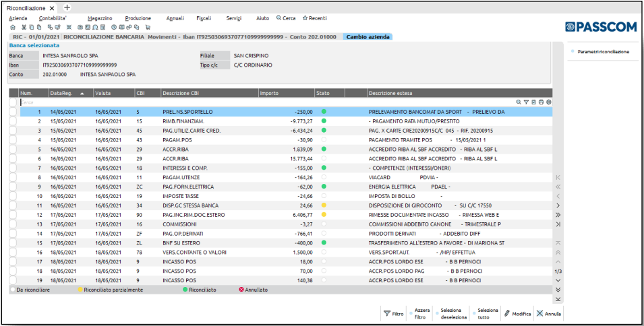
Task: Click the cut (scissors) toolbar icon
Action: point(24,27)
